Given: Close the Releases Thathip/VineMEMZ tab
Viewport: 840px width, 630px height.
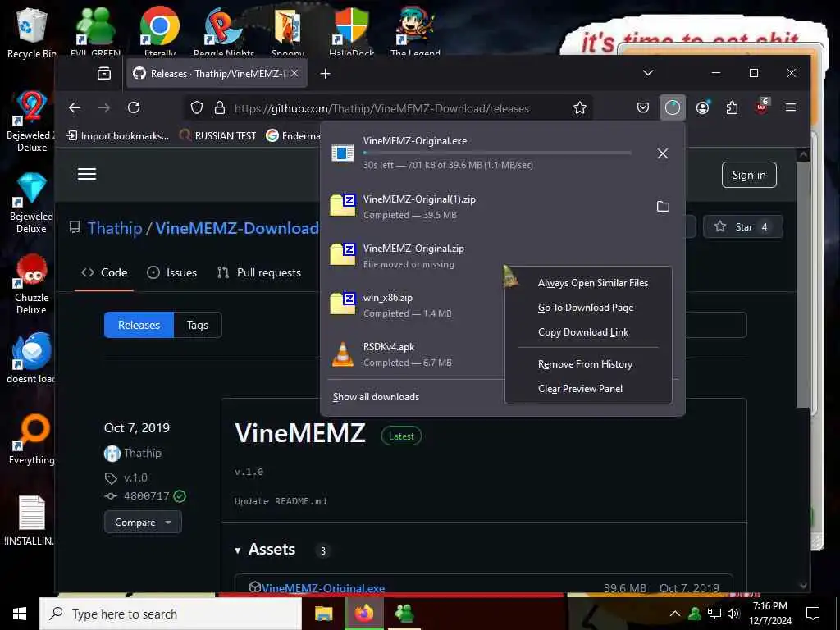Looking at the screenshot, I should point(294,73).
